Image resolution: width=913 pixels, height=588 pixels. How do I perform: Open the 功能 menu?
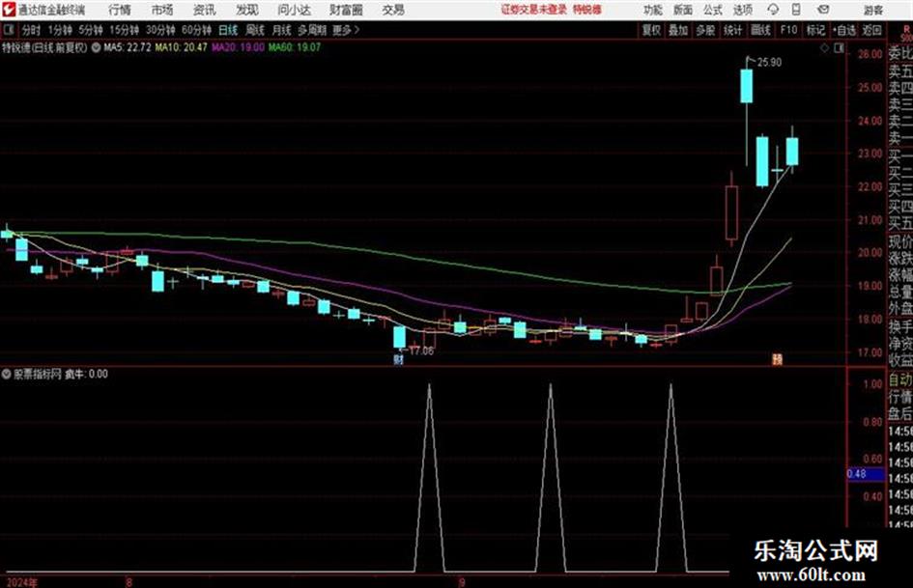653,10
